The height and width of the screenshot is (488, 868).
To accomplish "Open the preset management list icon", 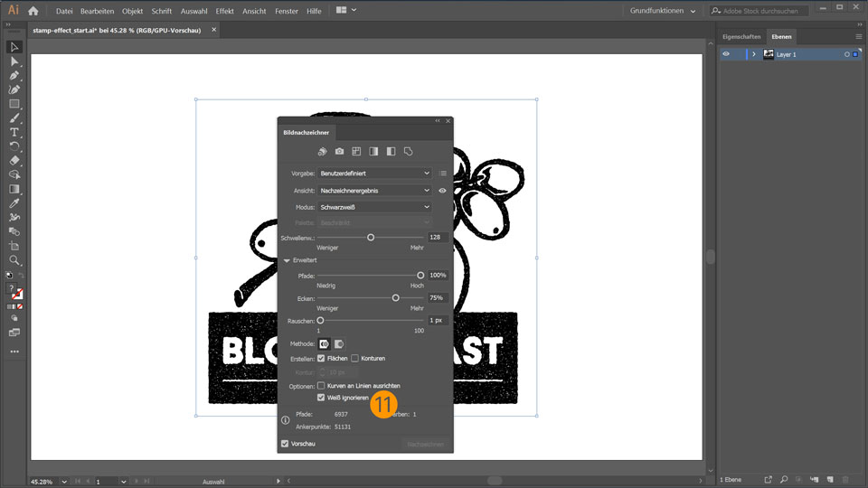I will click(443, 174).
